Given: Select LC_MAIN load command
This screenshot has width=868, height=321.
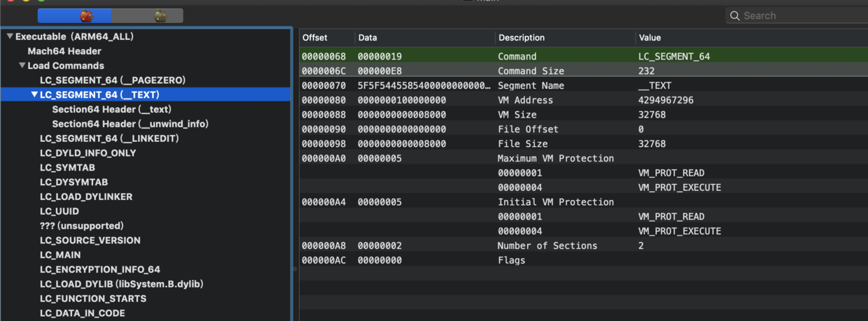Looking at the screenshot, I should tap(60, 255).
